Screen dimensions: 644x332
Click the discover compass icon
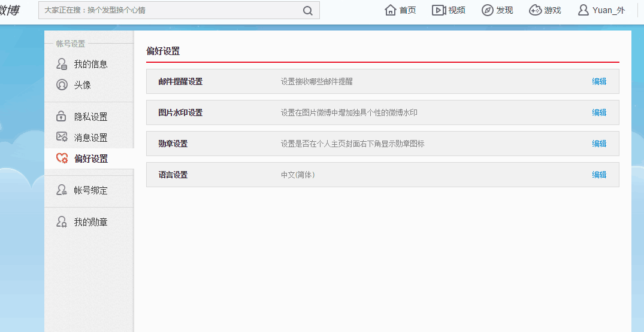[487, 10]
